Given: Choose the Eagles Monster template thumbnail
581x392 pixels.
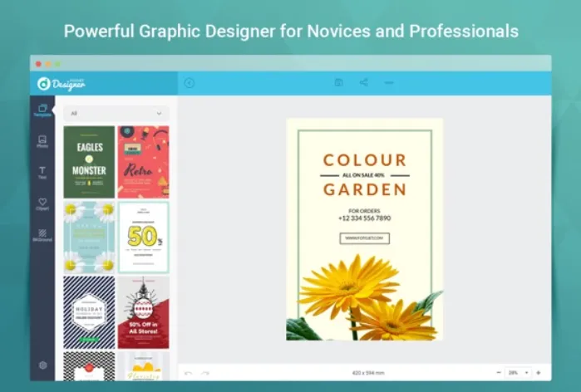Looking at the screenshot, I should click(x=89, y=162).
